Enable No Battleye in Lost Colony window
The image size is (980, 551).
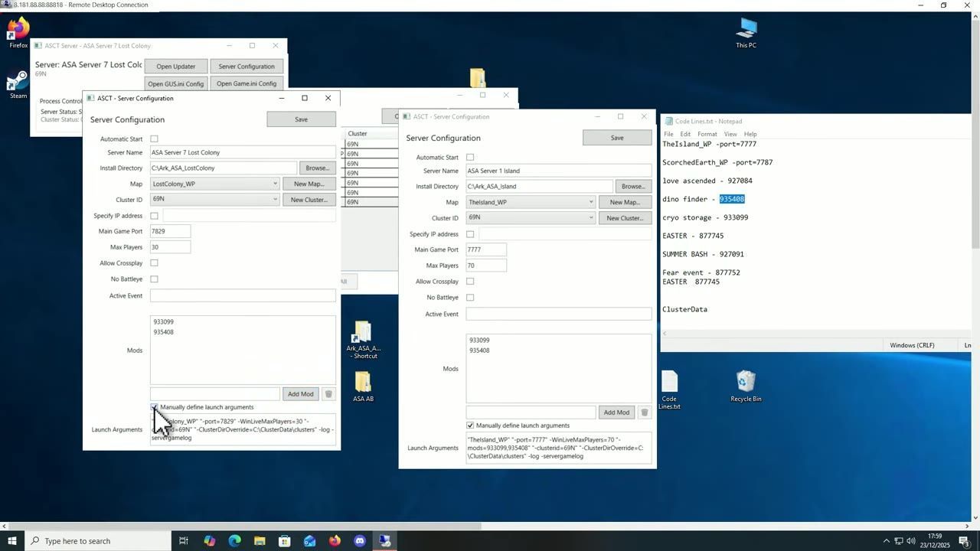(x=154, y=279)
